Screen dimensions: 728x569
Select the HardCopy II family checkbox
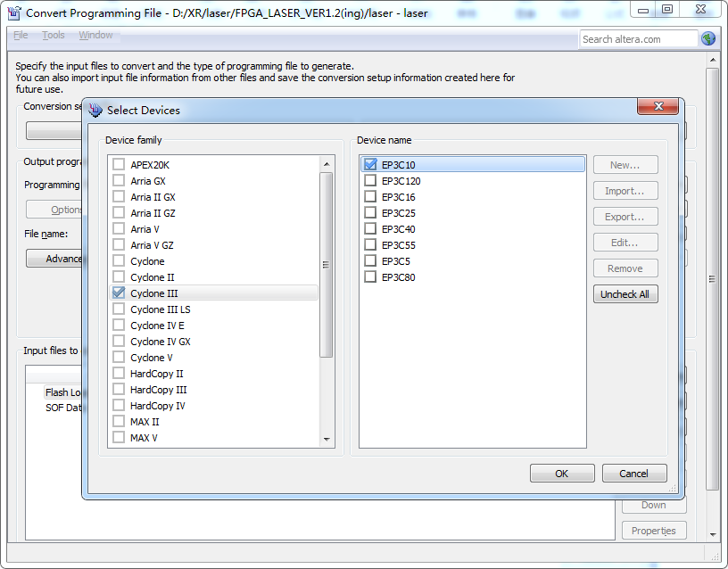coord(119,373)
